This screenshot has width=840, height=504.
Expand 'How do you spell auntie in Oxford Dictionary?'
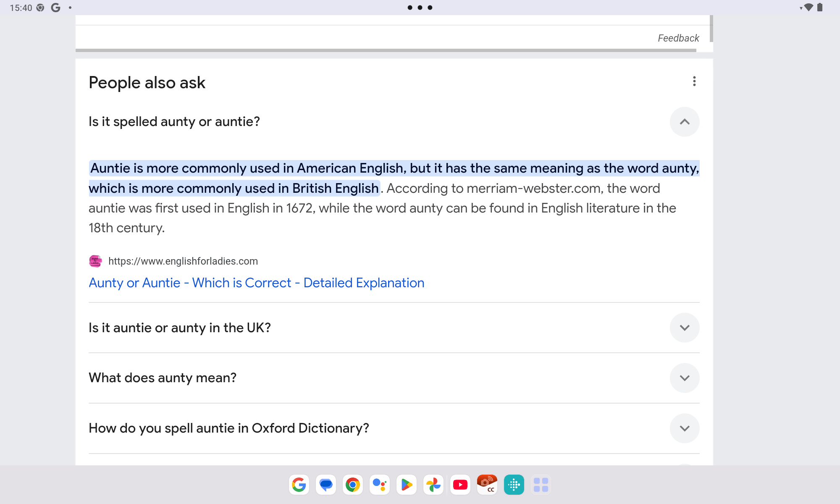pos(685,428)
